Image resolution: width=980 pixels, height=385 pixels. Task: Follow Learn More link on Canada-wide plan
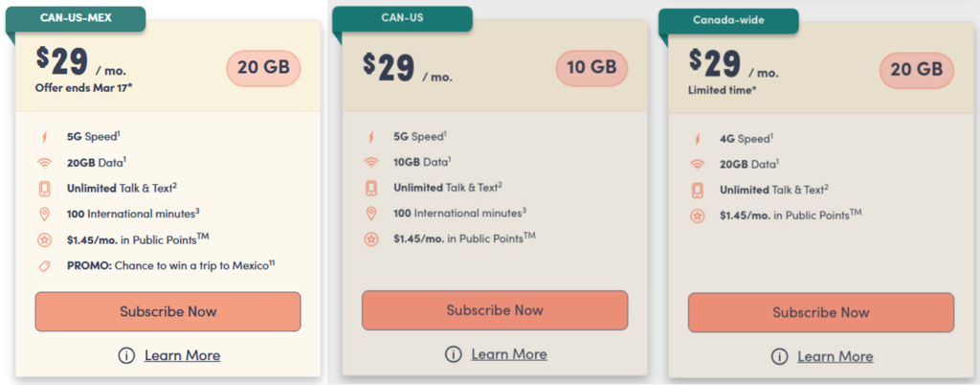(835, 356)
